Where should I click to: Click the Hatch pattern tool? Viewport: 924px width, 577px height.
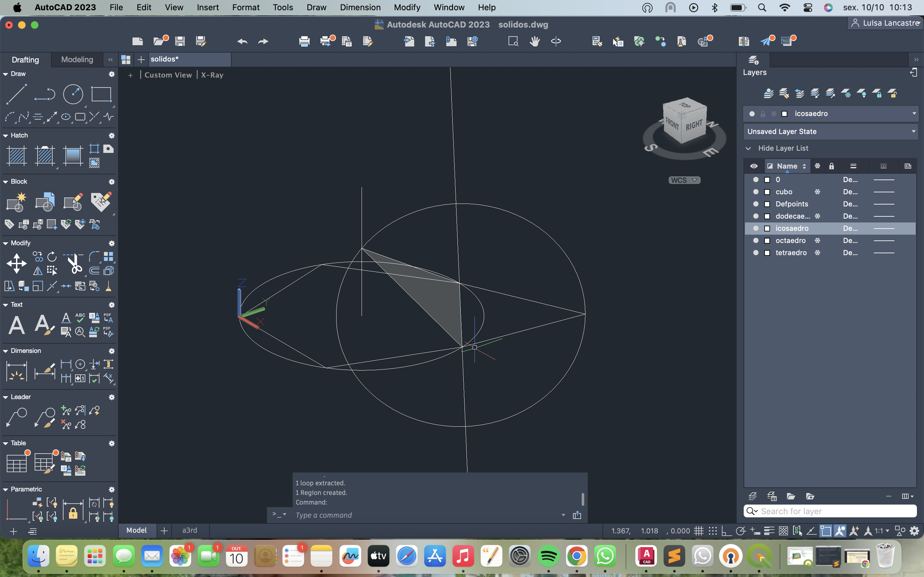16,156
